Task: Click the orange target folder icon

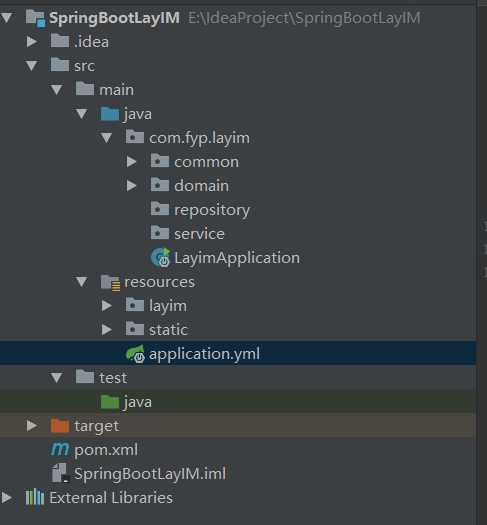Action: click(60, 426)
